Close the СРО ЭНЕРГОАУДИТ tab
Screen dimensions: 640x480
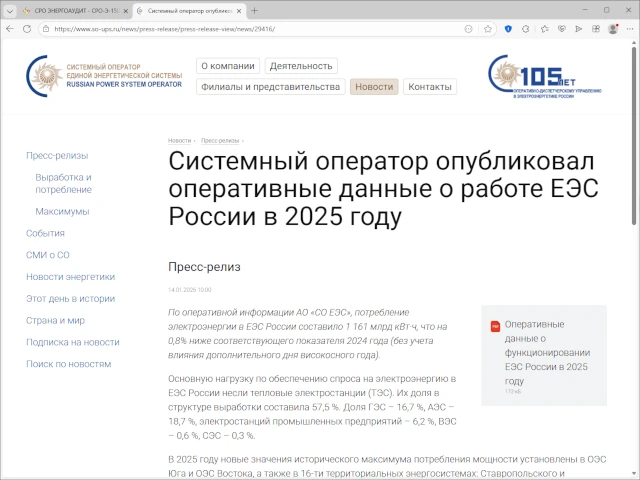126,11
